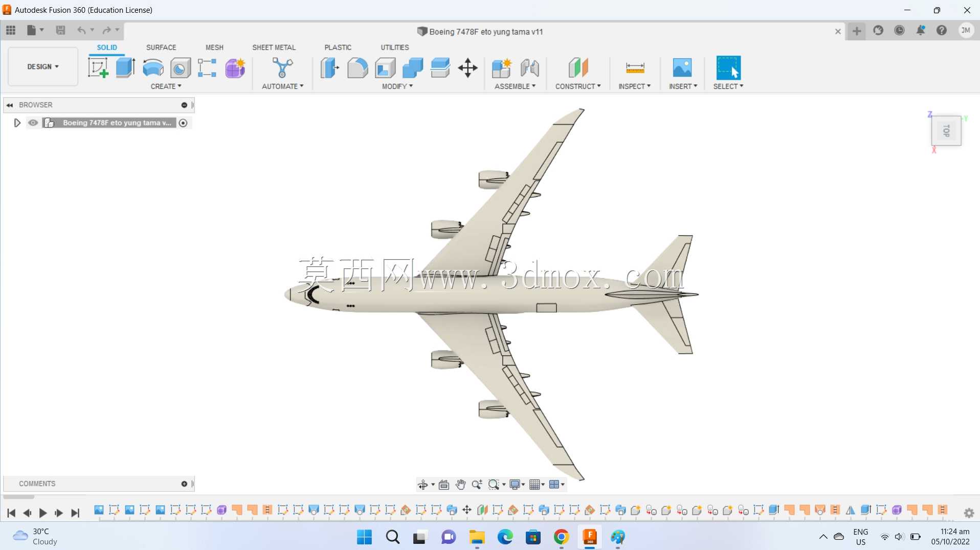Toggle visibility of Boeing 7478F component

(33, 123)
